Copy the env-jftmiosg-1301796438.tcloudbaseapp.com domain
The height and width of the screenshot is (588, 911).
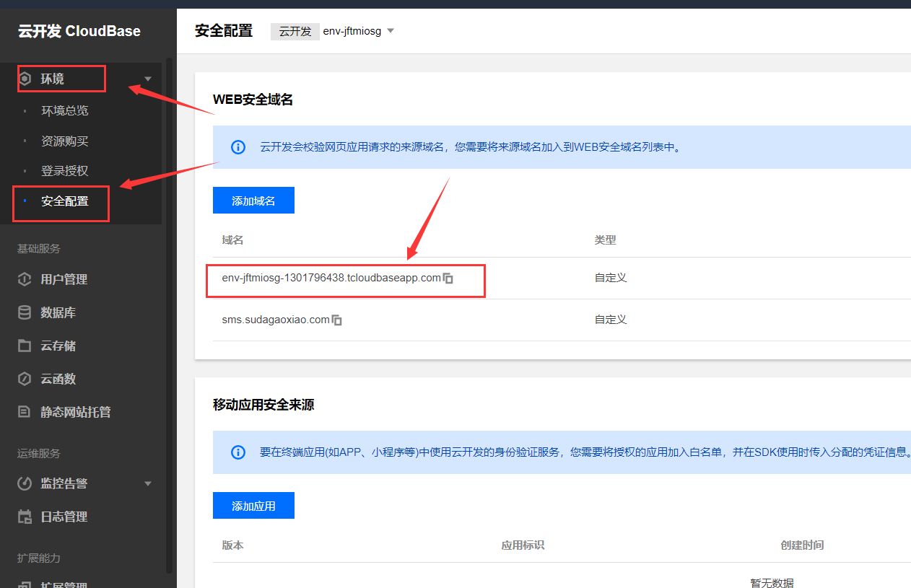(448, 278)
